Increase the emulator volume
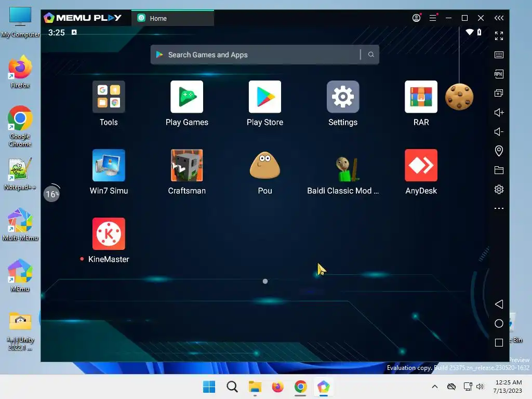The width and height of the screenshot is (532, 399). click(x=499, y=112)
